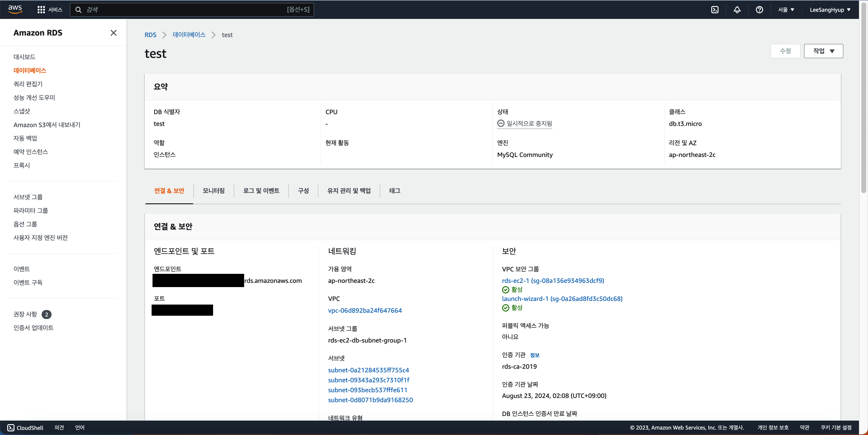Open 쿠키 기본 설정 footer link

[x=836, y=427]
